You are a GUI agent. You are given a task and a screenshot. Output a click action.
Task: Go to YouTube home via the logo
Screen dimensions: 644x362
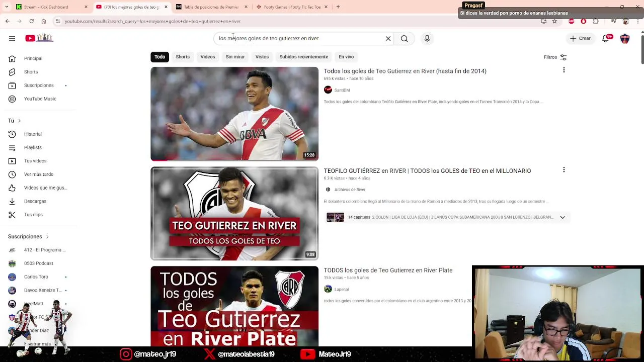pos(39,38)
